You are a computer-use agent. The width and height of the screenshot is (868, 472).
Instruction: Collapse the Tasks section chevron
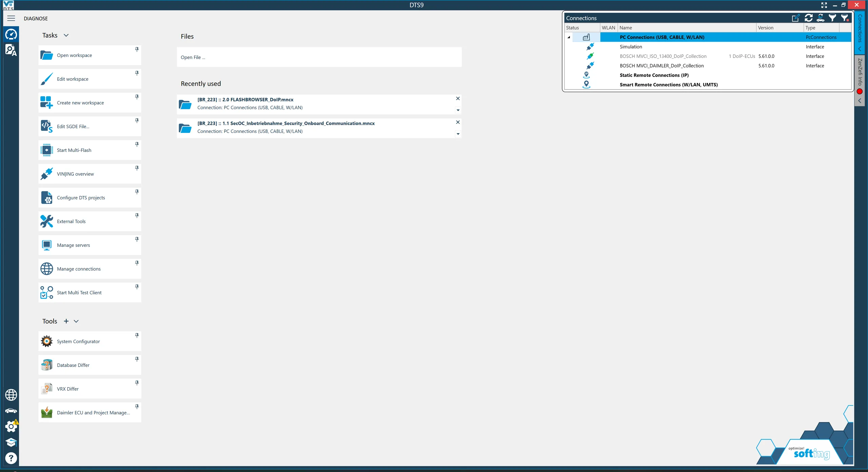(x=66, y=35)
